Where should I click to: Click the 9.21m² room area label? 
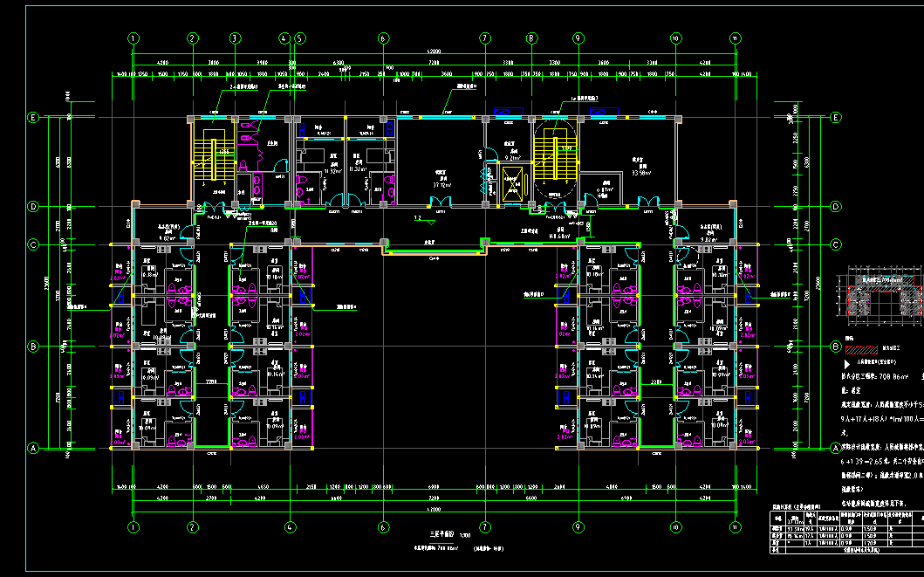(513, 158)
